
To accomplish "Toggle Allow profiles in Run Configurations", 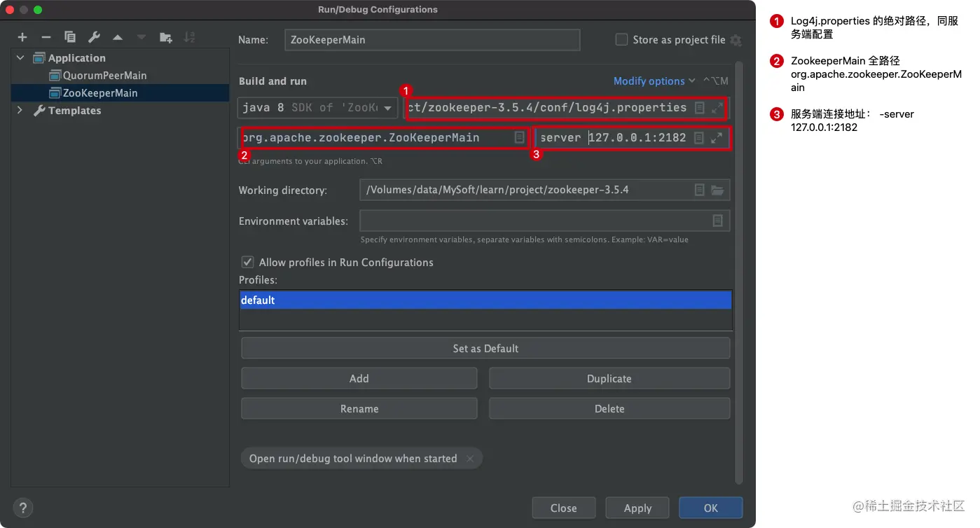I will pyautogui.click(x=247, y=262).
